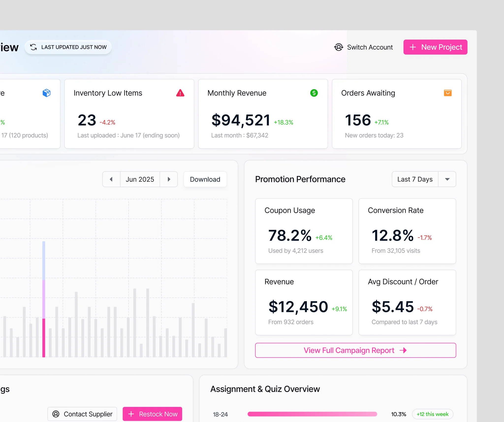Select the Coupon Usage card
Viewport: 504px width, 422px height.
coord(304,231)
